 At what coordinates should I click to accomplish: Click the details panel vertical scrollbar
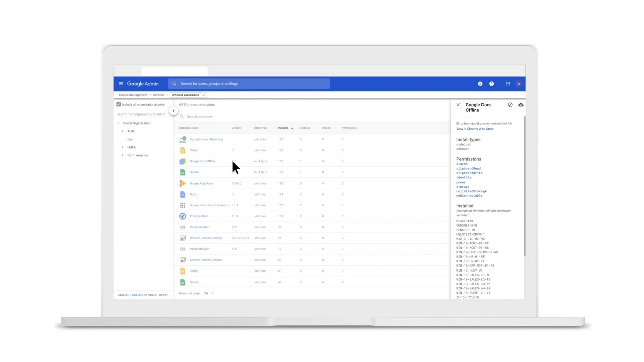coord(524,186)
